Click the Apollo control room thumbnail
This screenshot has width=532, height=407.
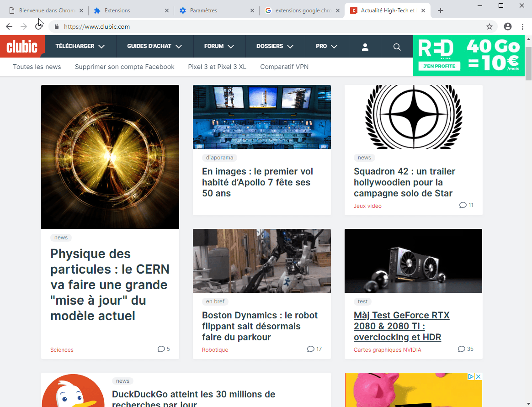click(261, 117)
